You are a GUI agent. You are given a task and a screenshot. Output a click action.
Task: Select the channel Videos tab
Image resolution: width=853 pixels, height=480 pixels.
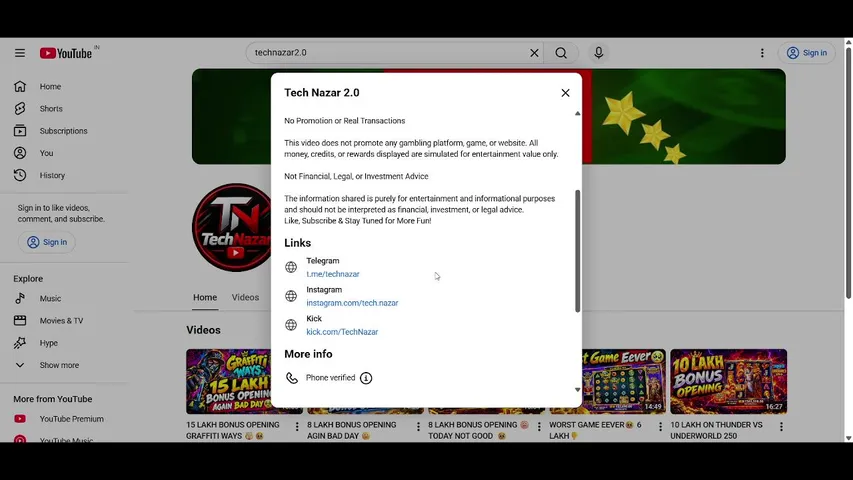click(245, 297)
